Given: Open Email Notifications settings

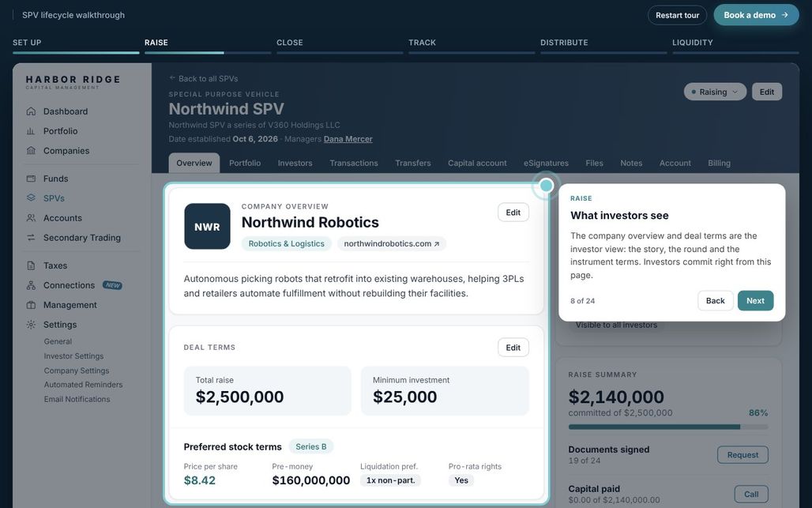Looking at the screenshot, I should [x=77, y=399].
